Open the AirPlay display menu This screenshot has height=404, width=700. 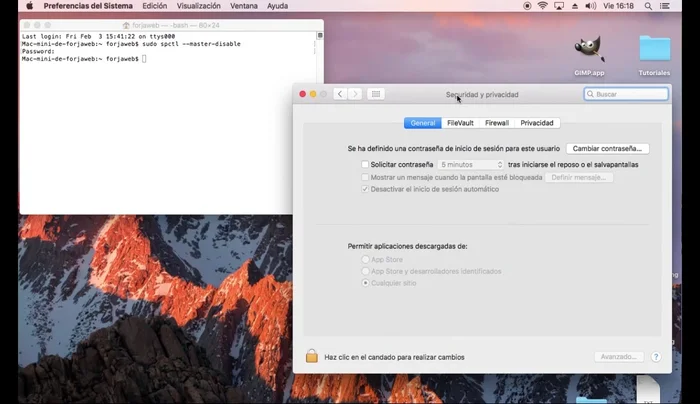[559, 6]
